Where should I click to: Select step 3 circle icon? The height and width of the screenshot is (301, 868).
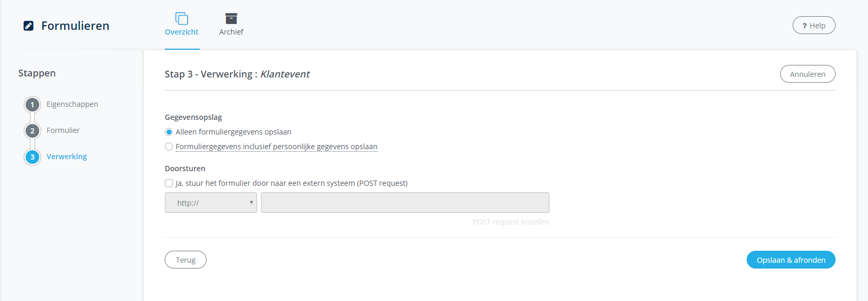click(32, 157)
